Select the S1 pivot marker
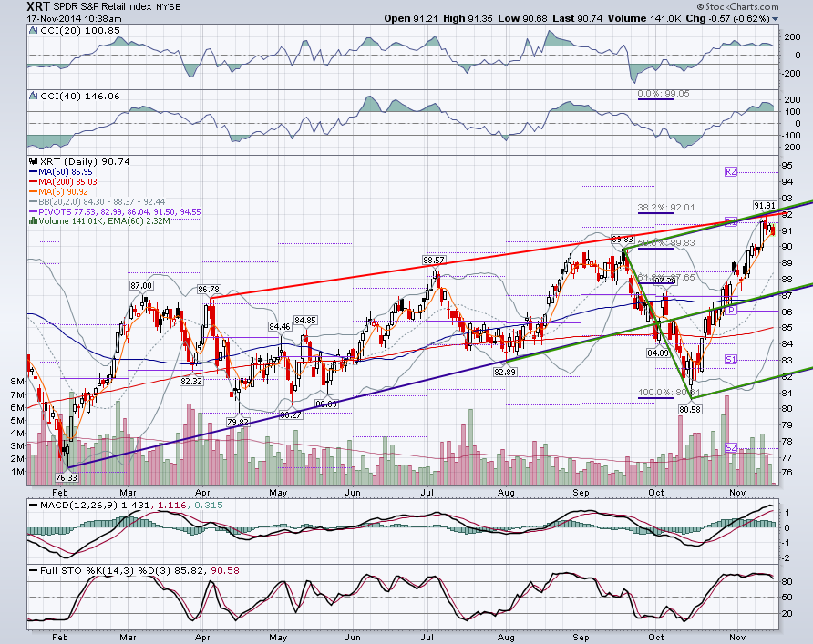Image resolution: width=813 pixels, height=644 pixels. 731,359
